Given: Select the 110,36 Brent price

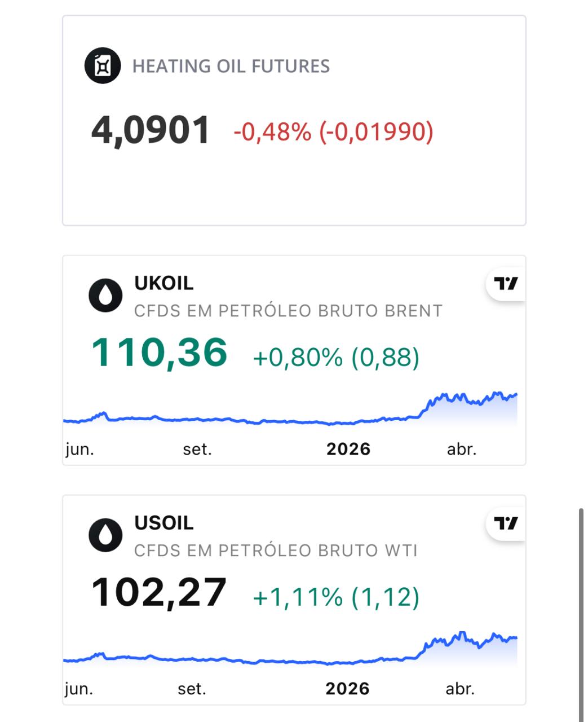Looking at the screenshot, I should pyautogui.click(x=160, y=352).
